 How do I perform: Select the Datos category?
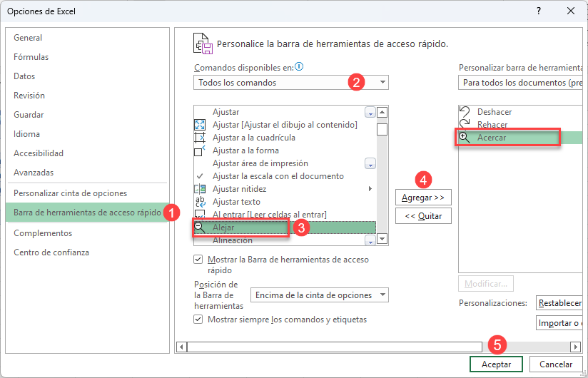[87, 76]
